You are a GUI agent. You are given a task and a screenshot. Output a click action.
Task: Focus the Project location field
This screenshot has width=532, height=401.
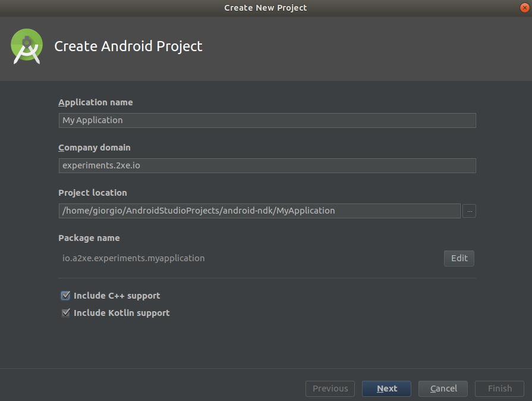click(x=260, y=211)
